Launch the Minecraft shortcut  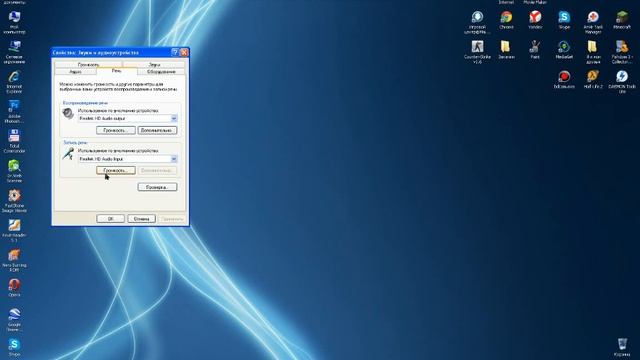coord(622,20)
